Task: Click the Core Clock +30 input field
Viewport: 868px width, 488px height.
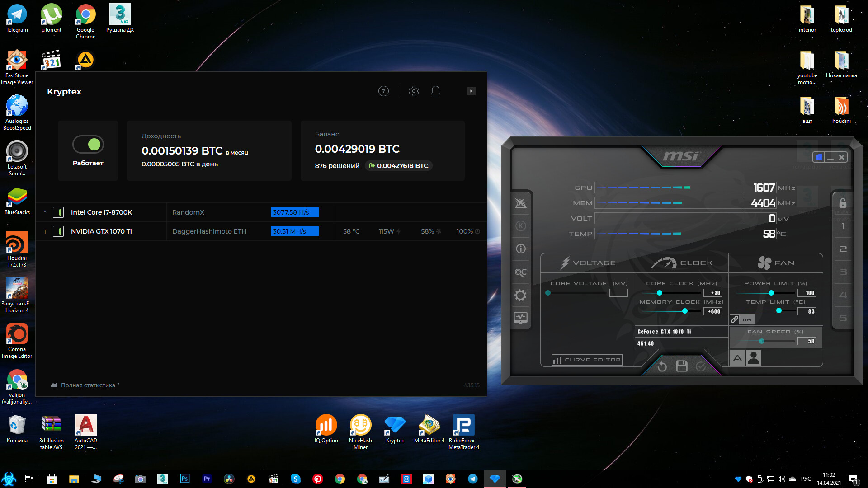Action: (x=713, y=293)
